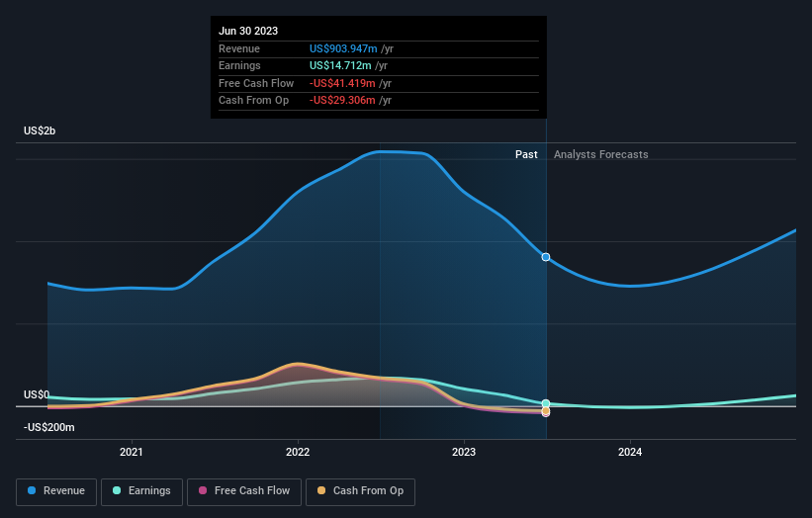Click the -US$200m y-axis label
This screenshot has height=518, width=812.
[x=49, y=427]
